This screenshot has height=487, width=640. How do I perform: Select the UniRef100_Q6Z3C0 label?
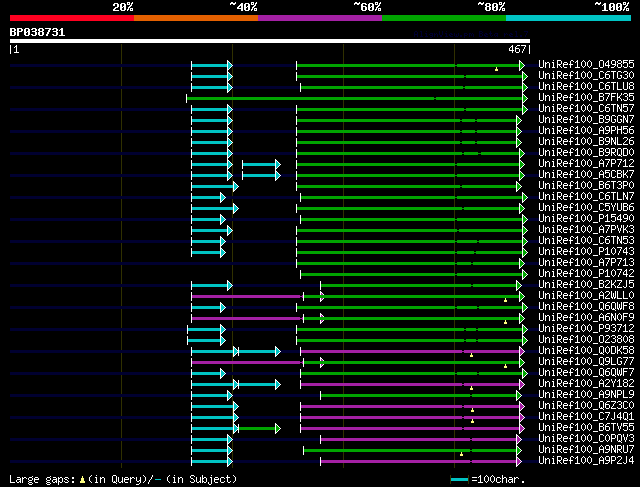(x=586, y=406)
